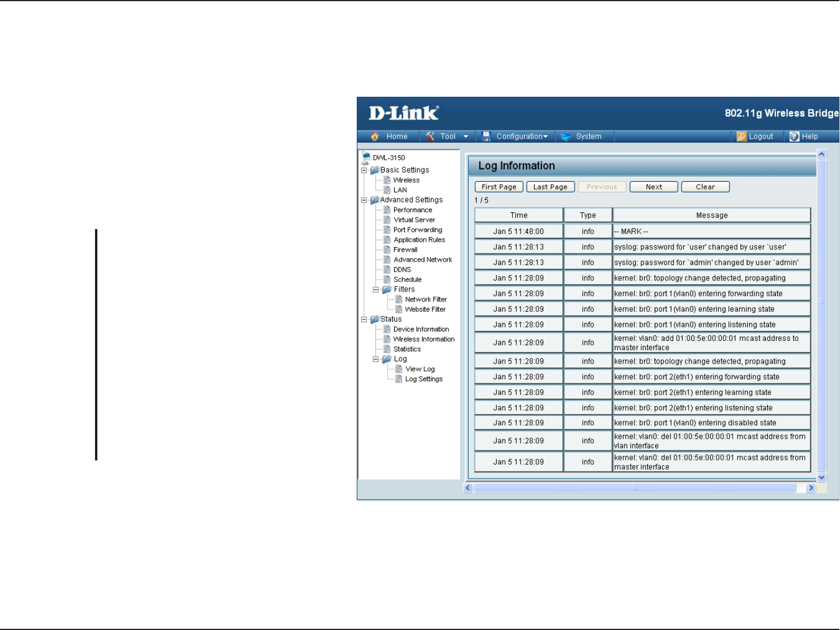This screenshot has width=840, height=630.
Task: Click the Performance page icon
Action: point(387,210)
